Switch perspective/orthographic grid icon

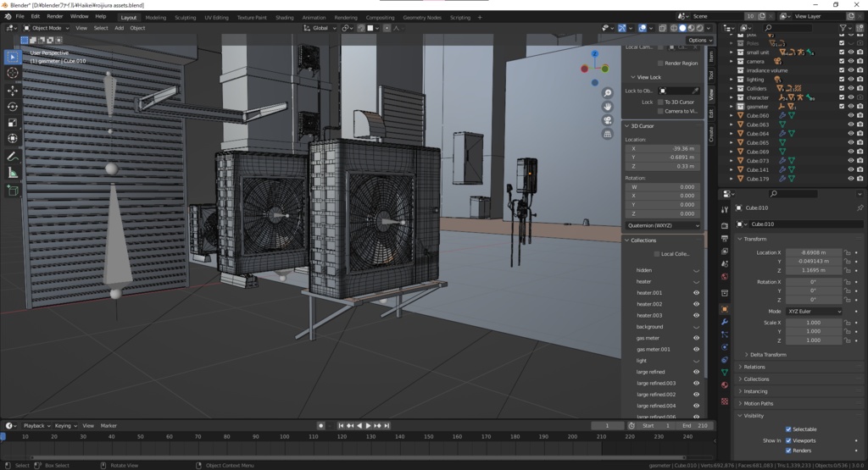coord(607,134)
